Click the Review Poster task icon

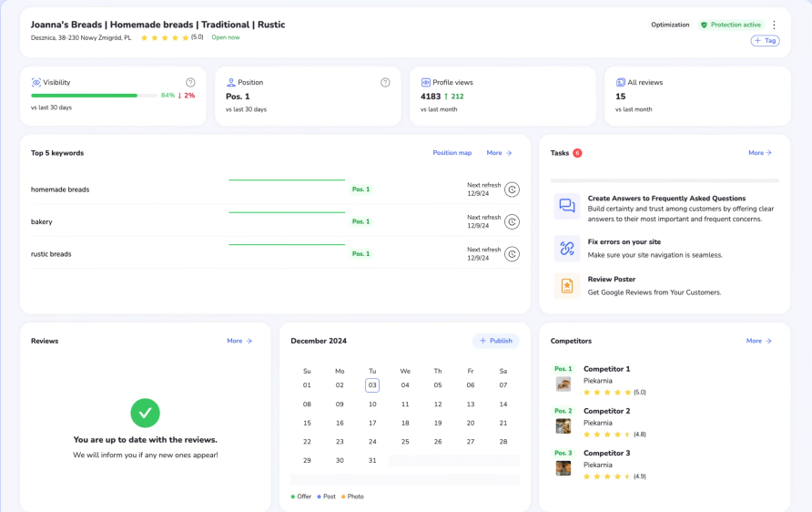567,286
